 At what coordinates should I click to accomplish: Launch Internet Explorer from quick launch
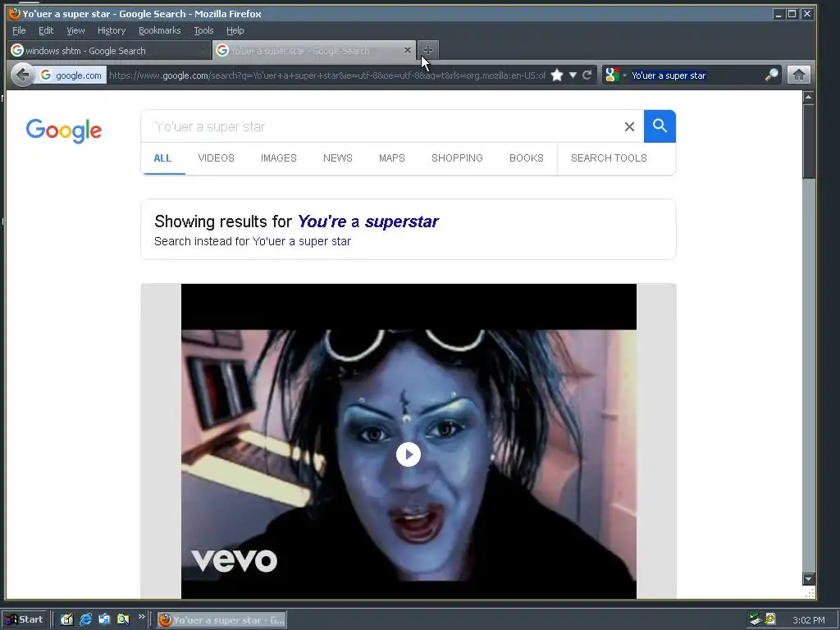pos(85,619)
